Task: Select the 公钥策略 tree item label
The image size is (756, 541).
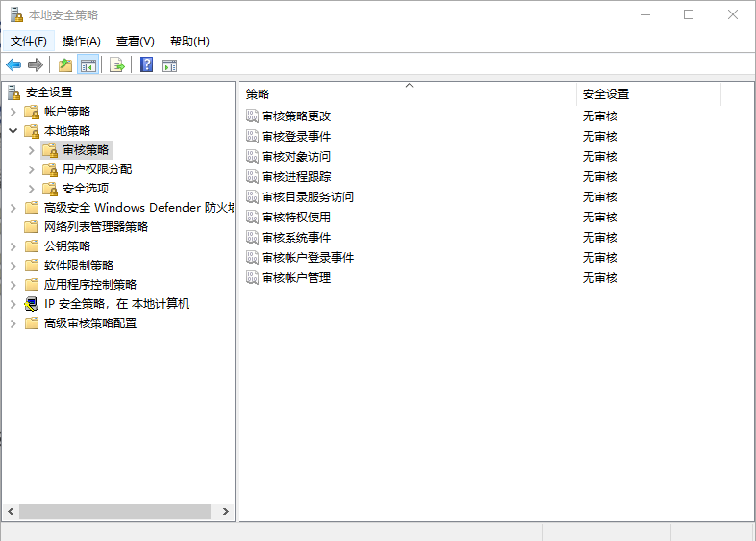Action: 67,246
